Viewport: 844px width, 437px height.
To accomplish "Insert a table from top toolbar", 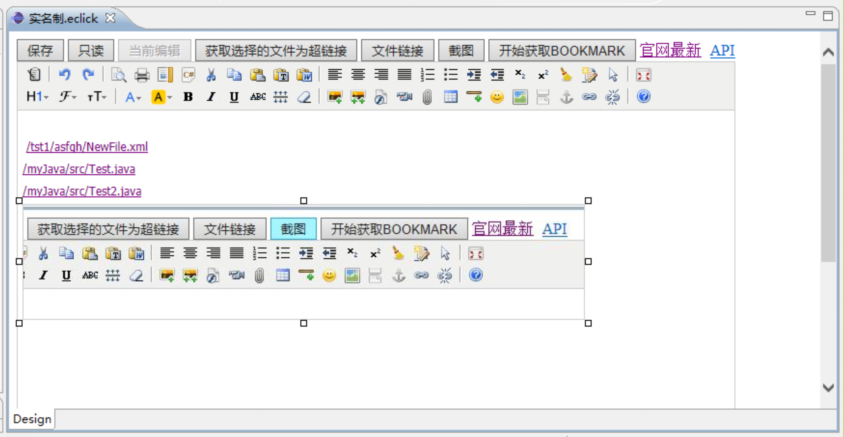I will [451, 97].
